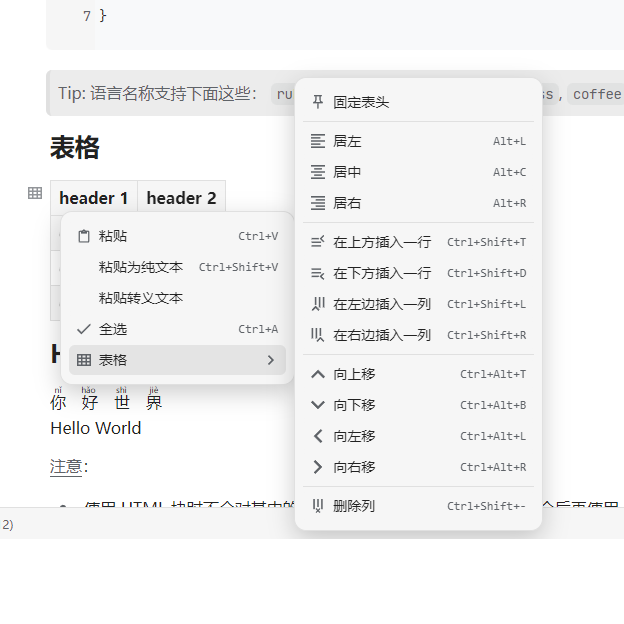Click the header 1 table cell
The image size is (624, 624).
tap(94, 198)
